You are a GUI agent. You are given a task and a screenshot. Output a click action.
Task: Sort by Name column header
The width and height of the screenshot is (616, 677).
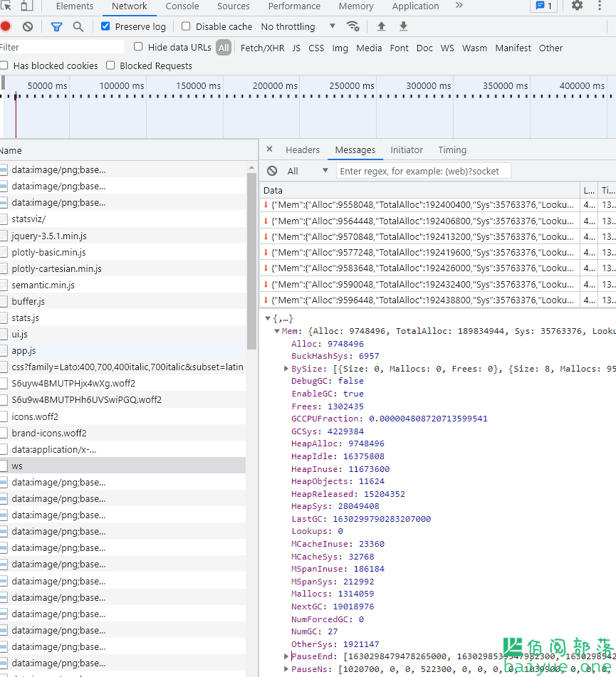[129, 150]
